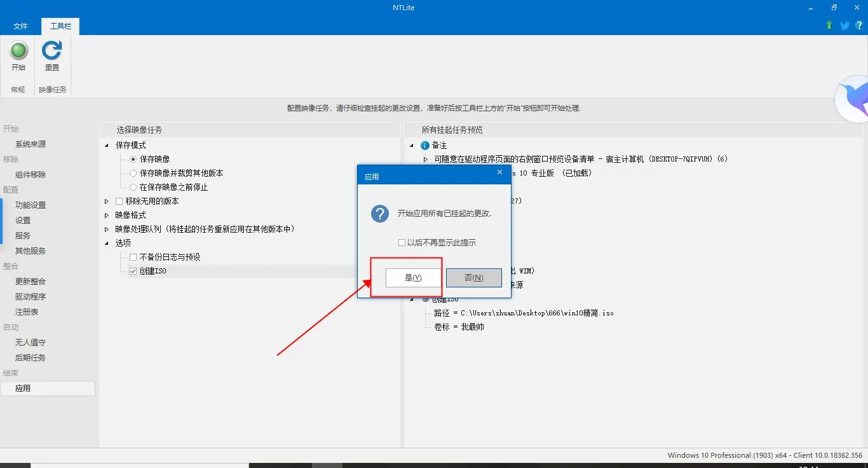Click the blue 重置 reset icon
Screen dimensions: 868x468
coord(51,50)
